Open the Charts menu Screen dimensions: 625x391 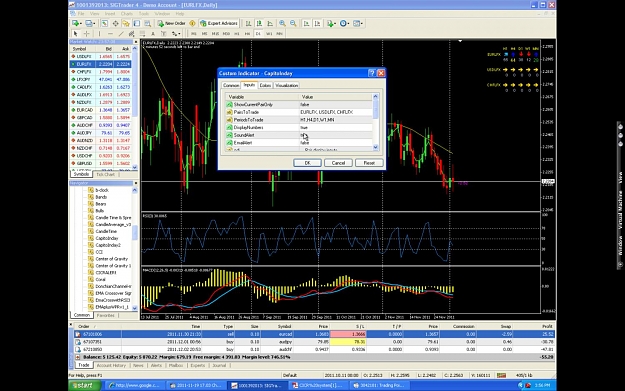pos(127,14)
